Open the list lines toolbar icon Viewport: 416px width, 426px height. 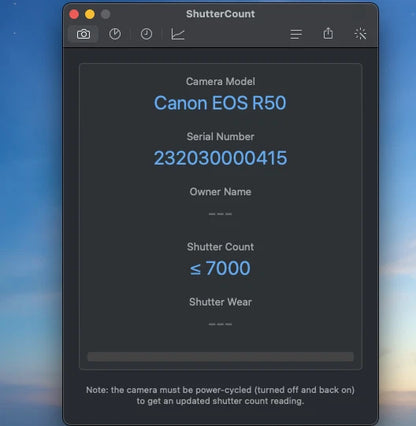pyautogui.click(x=296, y=34)
